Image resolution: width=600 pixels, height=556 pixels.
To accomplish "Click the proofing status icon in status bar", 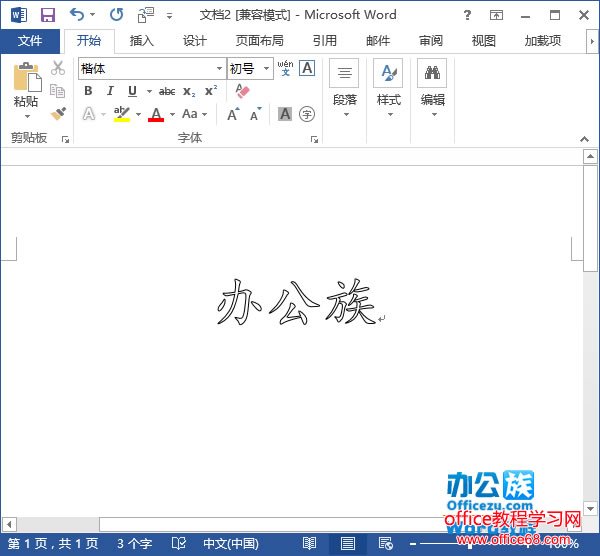I will pyautogui.click(x=179, y=543).
